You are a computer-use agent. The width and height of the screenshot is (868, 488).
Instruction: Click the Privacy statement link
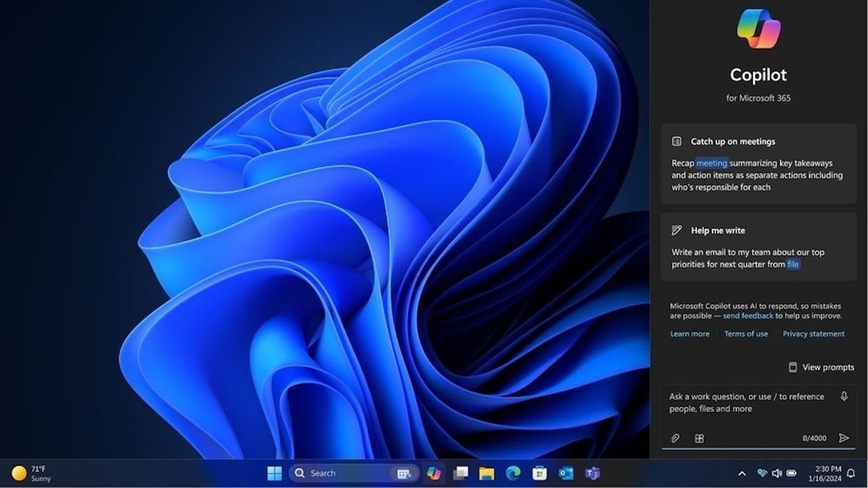point(814,333)
